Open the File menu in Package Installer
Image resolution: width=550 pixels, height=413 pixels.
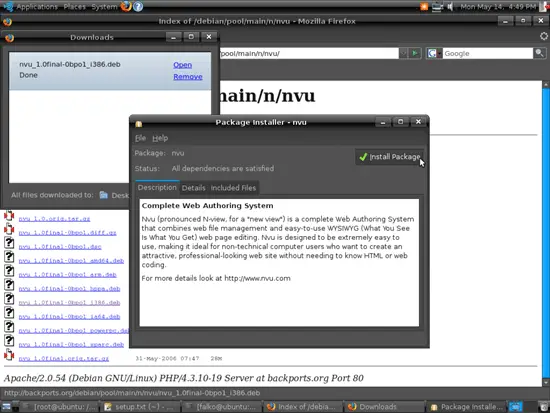(140, 138)
